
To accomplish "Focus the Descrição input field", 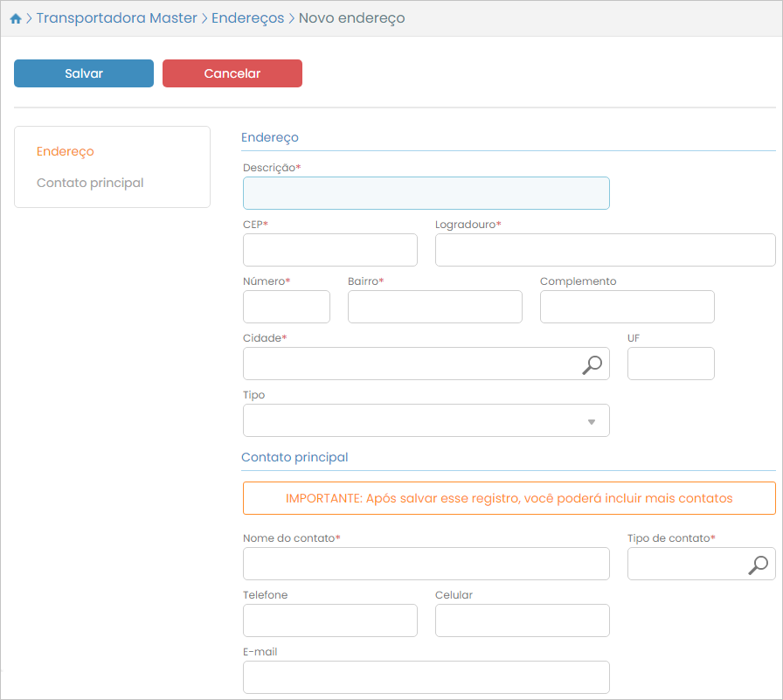I will [426, 193].
